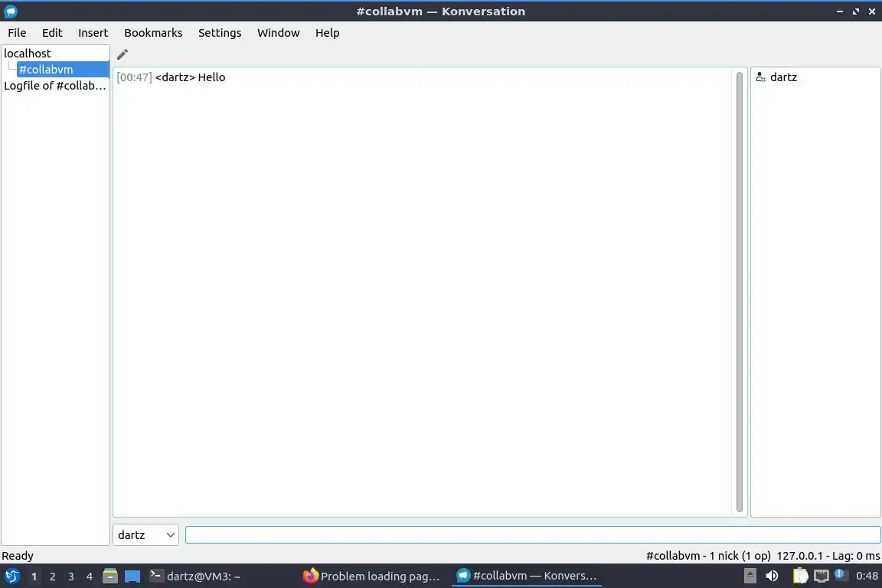Viewport: 882px width, 588px height.
Task: Click the message input field
Action: pyautogui.click(x=533, y=535)
